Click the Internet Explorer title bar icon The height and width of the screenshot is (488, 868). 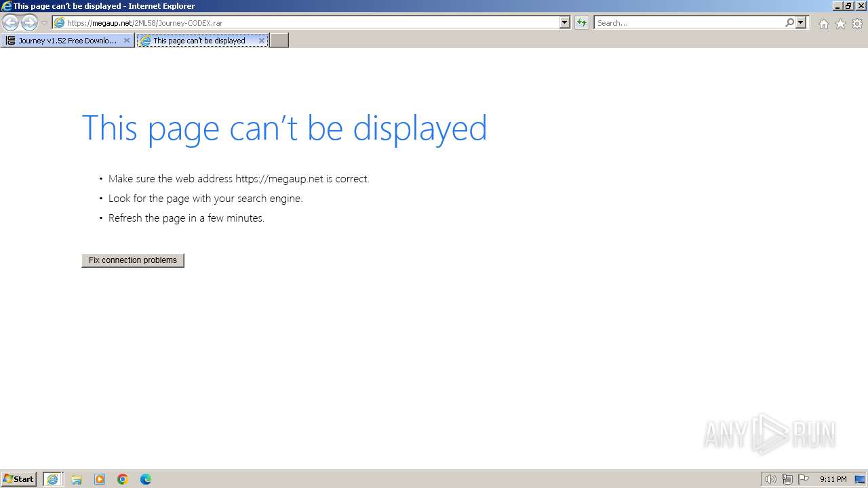click(x=7, y=6)
